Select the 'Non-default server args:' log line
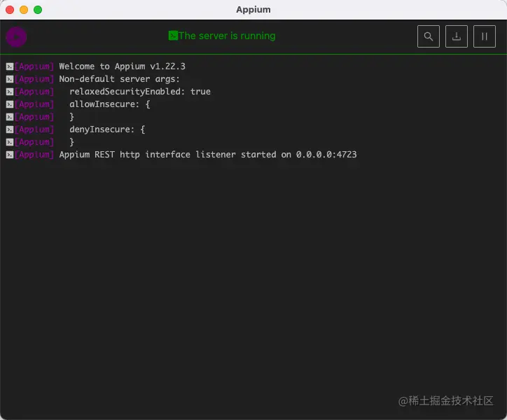Screen dimensions: 507x420 (x=119, y=79)
